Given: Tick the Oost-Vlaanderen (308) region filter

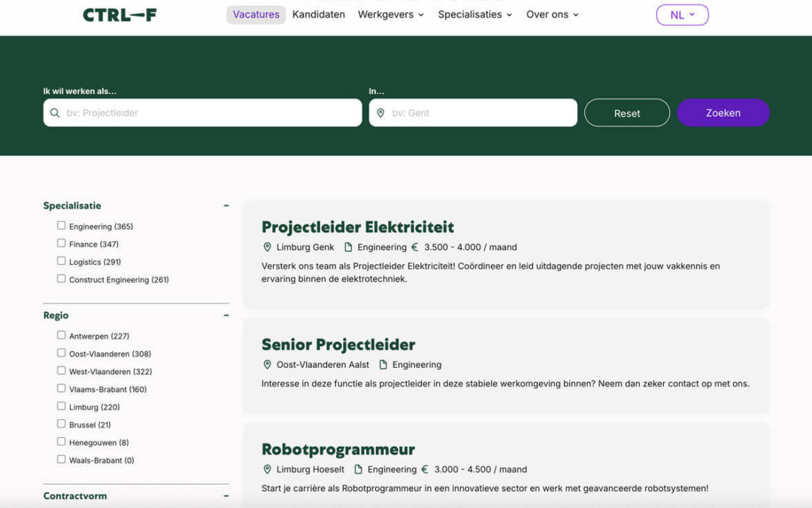Looking at the screenshot, I should 61,352.
